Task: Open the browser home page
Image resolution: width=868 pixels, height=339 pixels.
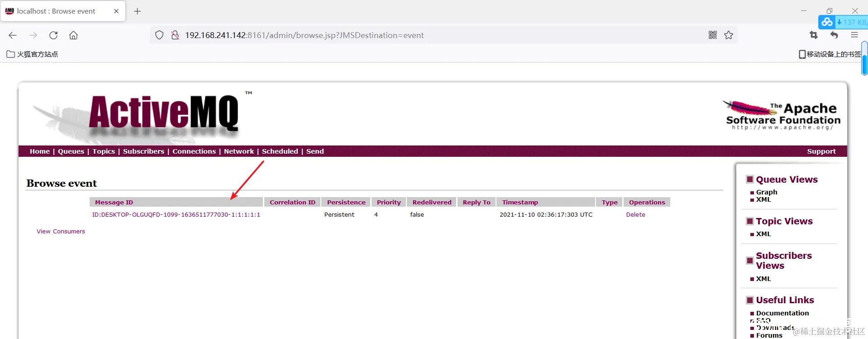Action: [x=73, y=35]
